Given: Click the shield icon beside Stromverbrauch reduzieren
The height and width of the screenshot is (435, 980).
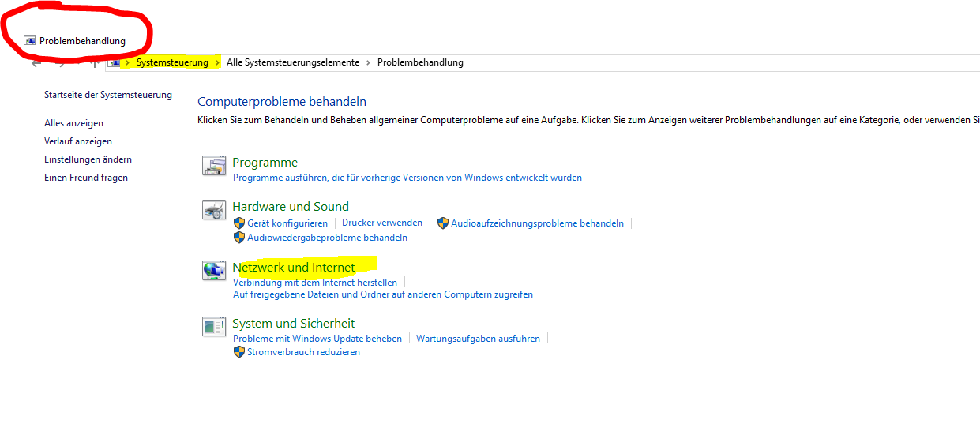Looking at the screenshot, I should coord(239,352).
